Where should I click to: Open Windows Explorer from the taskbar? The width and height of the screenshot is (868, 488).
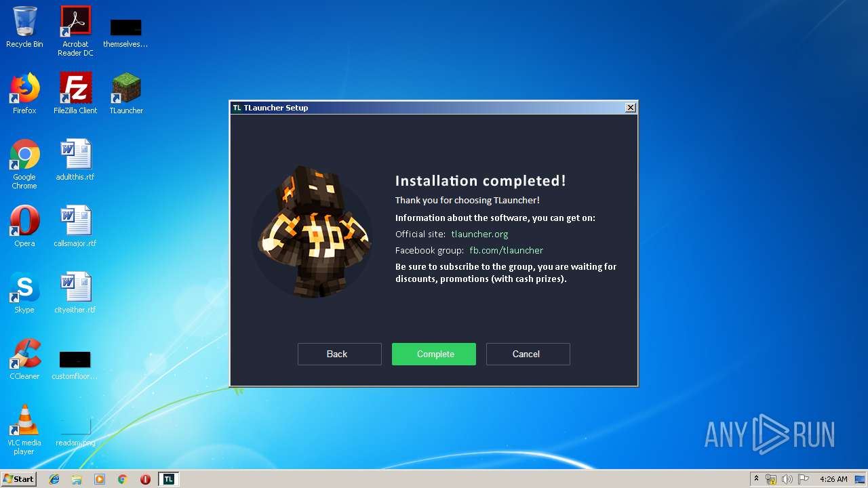click(x=77, y=479)
